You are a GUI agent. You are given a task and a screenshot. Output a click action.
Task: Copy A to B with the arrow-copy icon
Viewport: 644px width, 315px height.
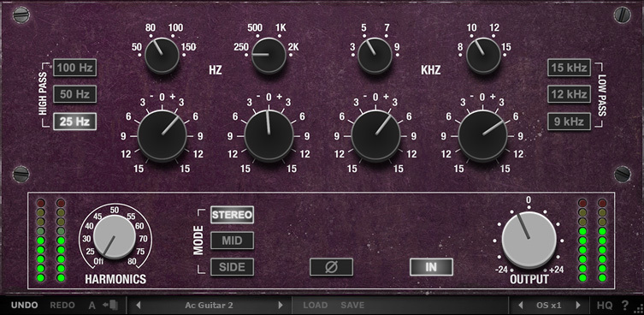point(110,305)
